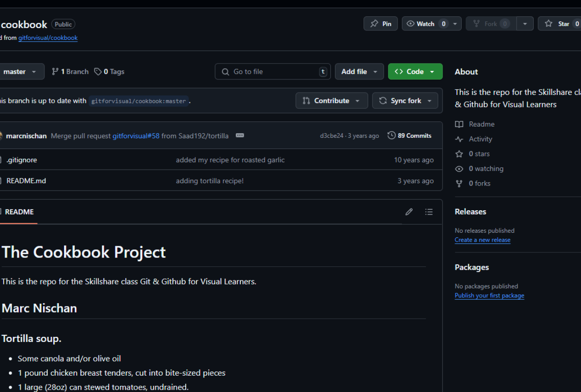Click the fork icon beside 0 forks
This screenshot has width=581, height=392.
point(459,184)
